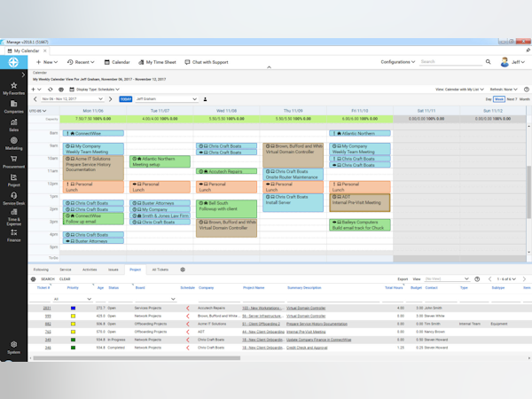Open the Service Desk module
This screenshot has height=399, width=532.
[x=13, y=199]
